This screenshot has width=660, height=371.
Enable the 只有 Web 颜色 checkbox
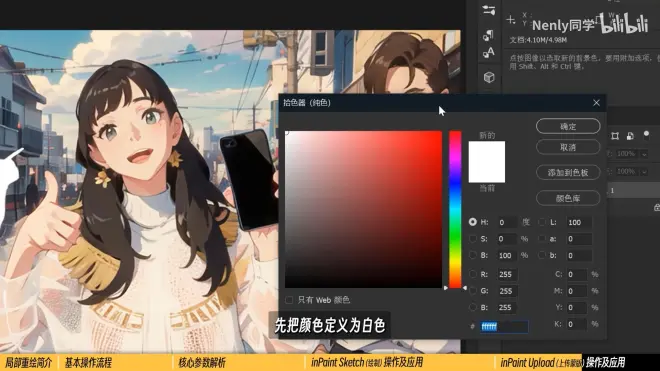pos(289,300)
